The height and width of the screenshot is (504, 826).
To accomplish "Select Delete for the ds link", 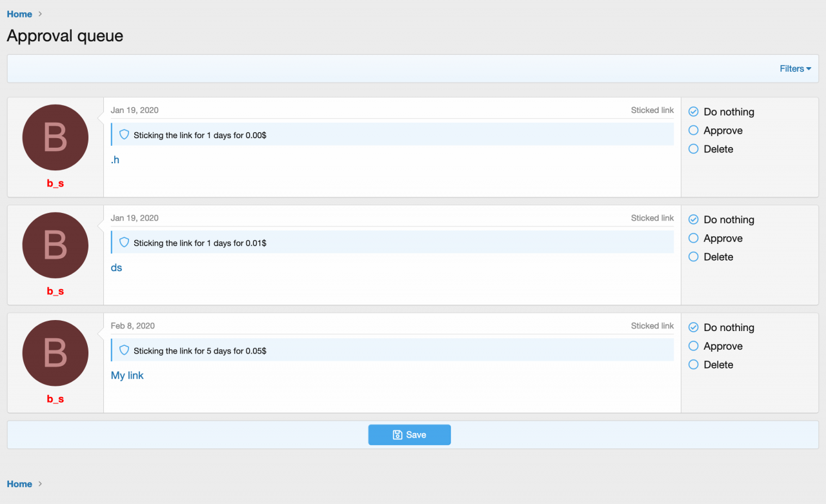I will 694,257.
